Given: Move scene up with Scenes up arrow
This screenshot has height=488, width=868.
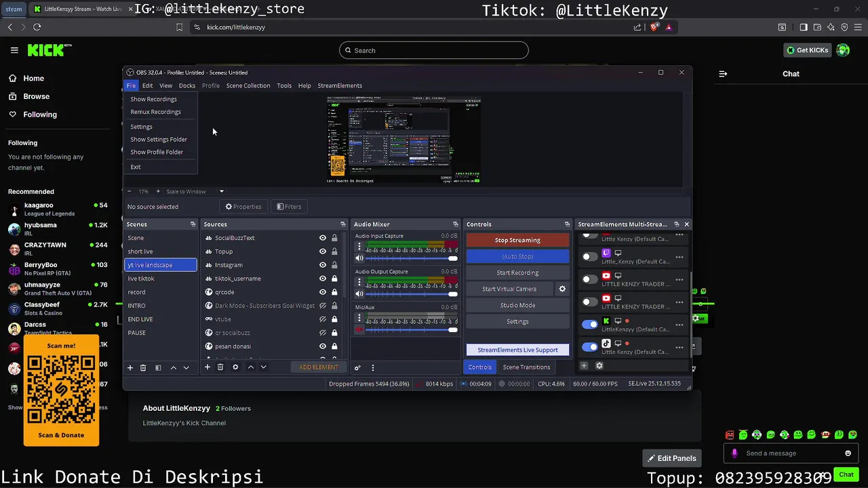Looking at the screenshot, I should 173,367.
